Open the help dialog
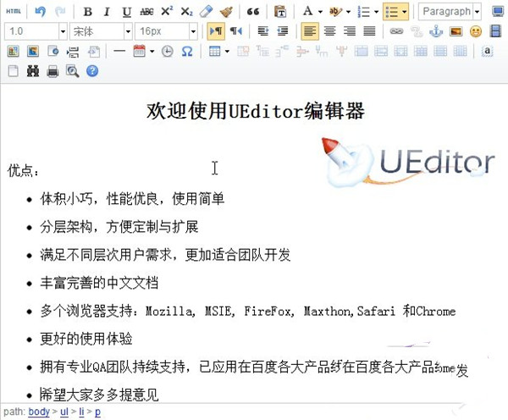This screenshot has width=508, height=420. [x=92, y=71]
